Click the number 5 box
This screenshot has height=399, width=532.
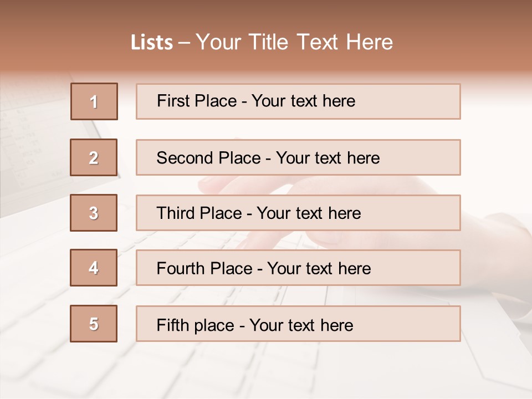[94, 324]
